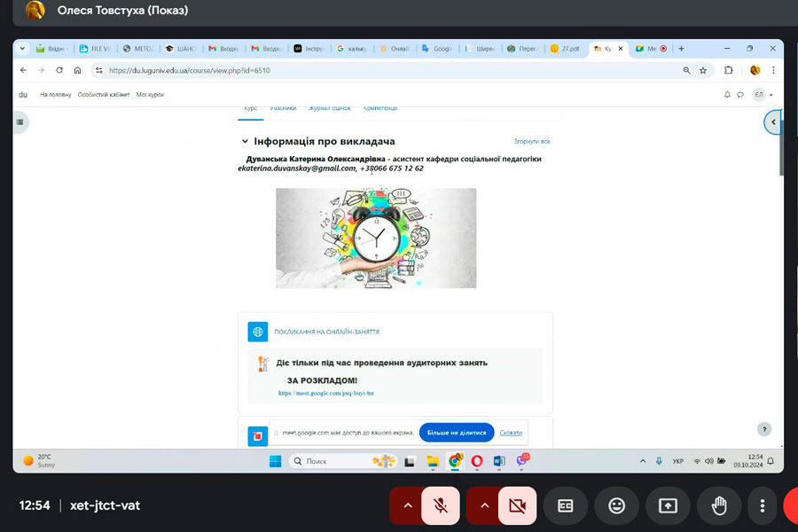The width and height of the screenshot is (798, 532).
Task: Click the present screen icon
Action: click(668, 505)
